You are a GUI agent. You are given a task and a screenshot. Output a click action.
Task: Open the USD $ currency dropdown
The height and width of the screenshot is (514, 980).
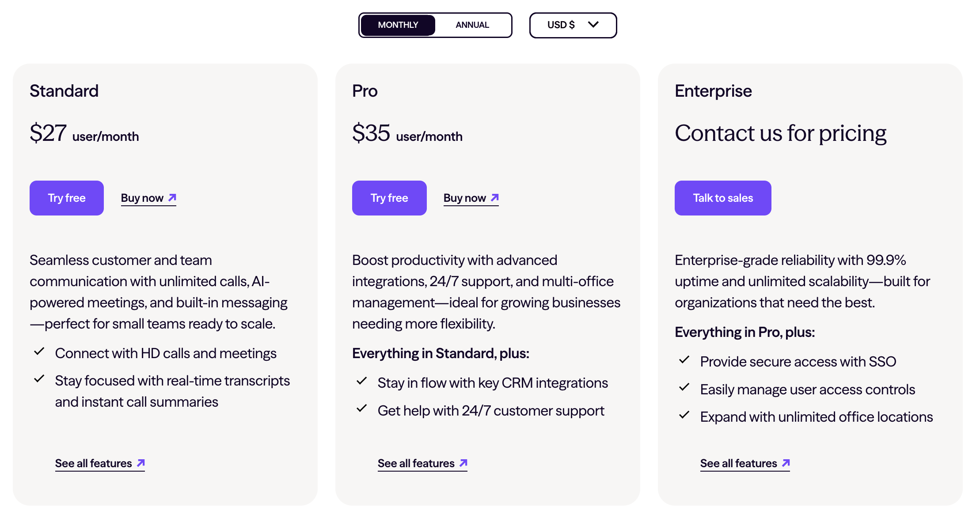573,25
